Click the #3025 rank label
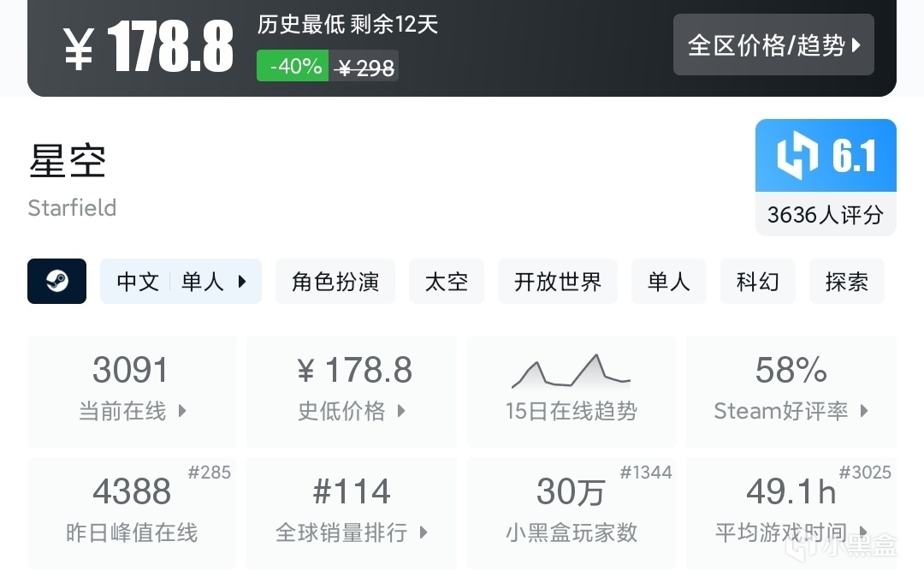The height and width of the screenshot is (577, 924). [x=865, y=472]
